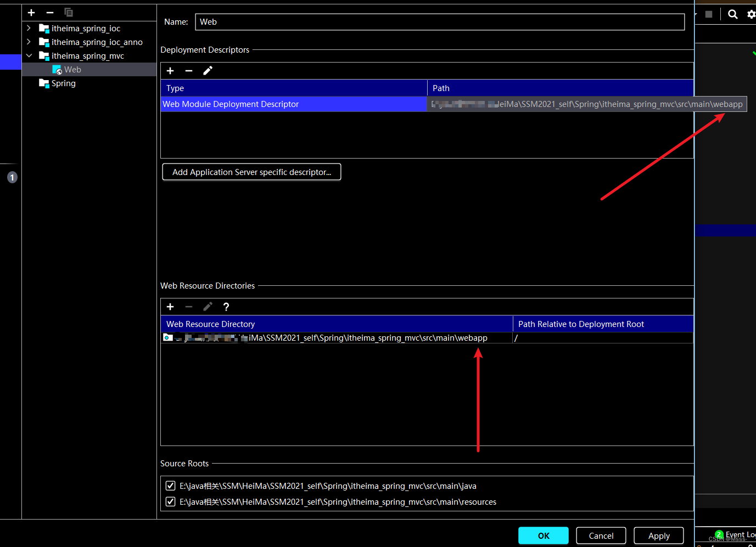The width and height of the screenshot is (756, 547).
Task: Toggle src\main\java source root checkbox
Action: point(170,486)
